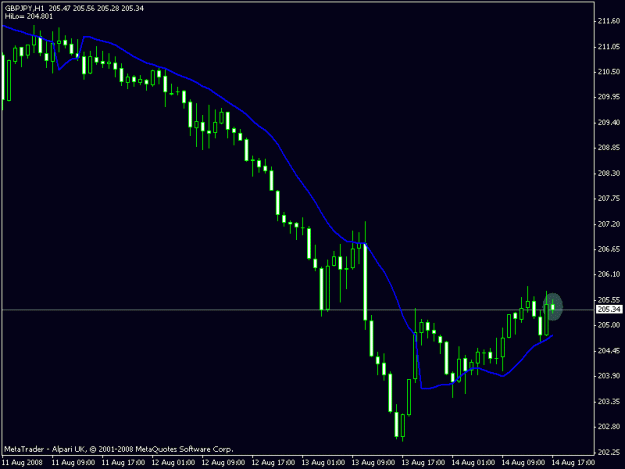Click the 202.25 price axis label
This screenshot has height=469, width=625.
(x=609, y=452)
